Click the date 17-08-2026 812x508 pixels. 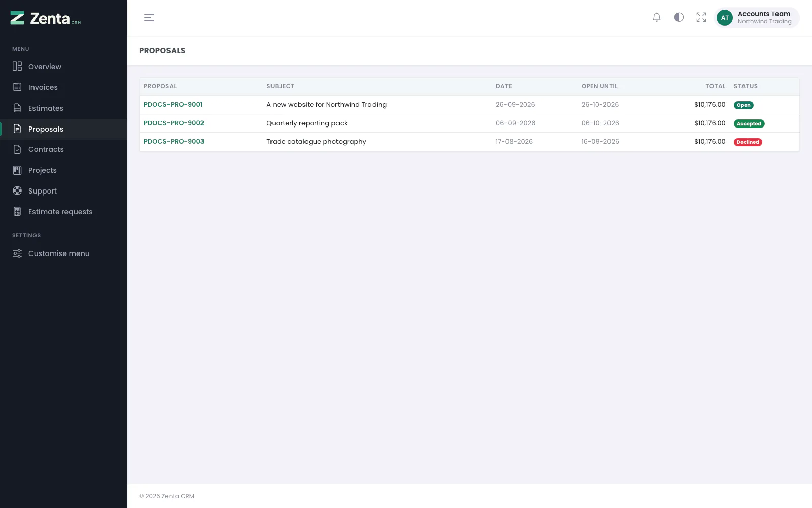point(514,142)
